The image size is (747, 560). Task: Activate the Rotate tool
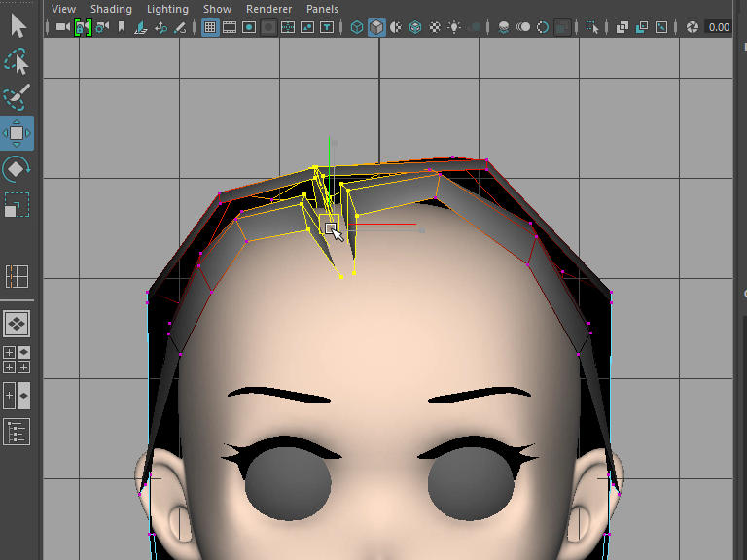tap(17, 169)
